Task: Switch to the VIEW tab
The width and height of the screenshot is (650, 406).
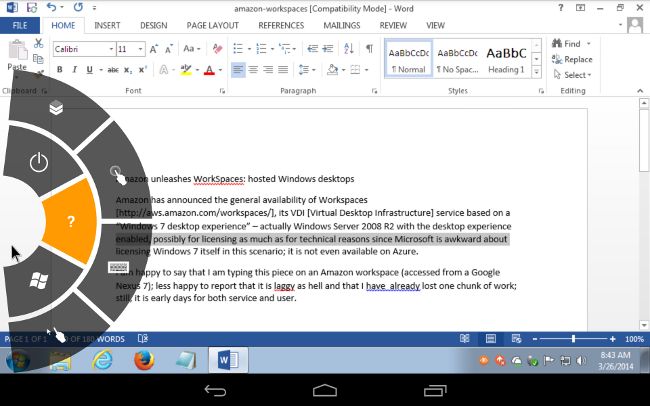Action: click(x=435, y=25)
